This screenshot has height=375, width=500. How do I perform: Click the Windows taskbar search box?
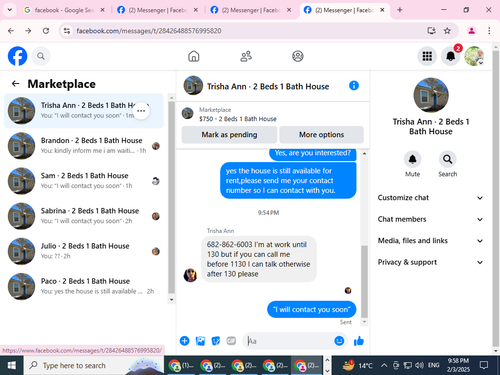point(94,365)
